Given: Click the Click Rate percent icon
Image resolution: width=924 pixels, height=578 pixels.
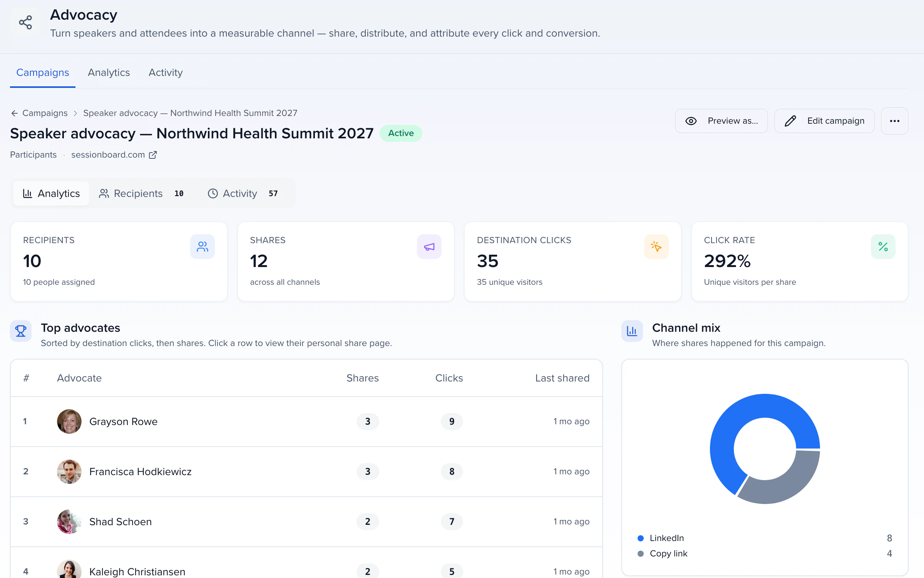Looking at the screenshot, I should click(883, 247).
